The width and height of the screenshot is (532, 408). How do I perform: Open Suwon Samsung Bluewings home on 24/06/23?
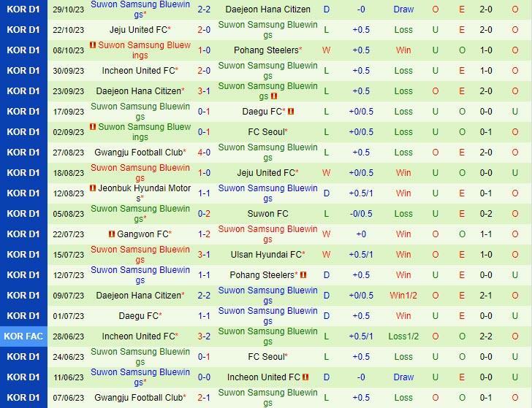[x=140, y=357]
